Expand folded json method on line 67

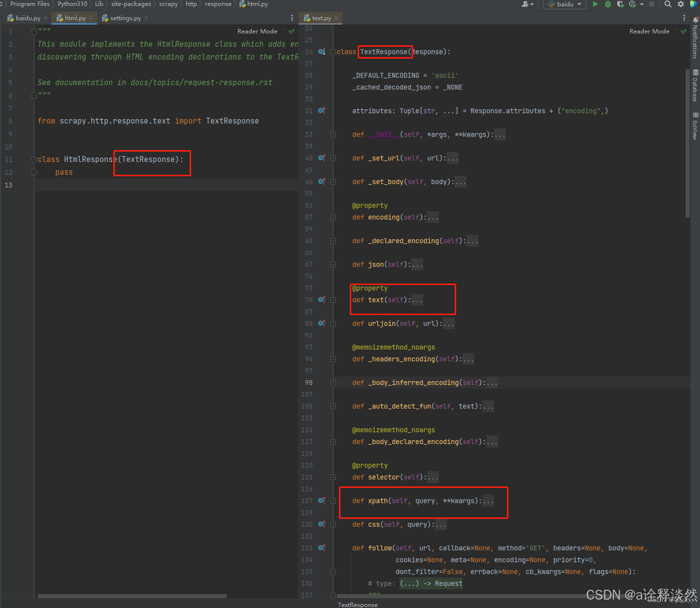coord(333,264)
